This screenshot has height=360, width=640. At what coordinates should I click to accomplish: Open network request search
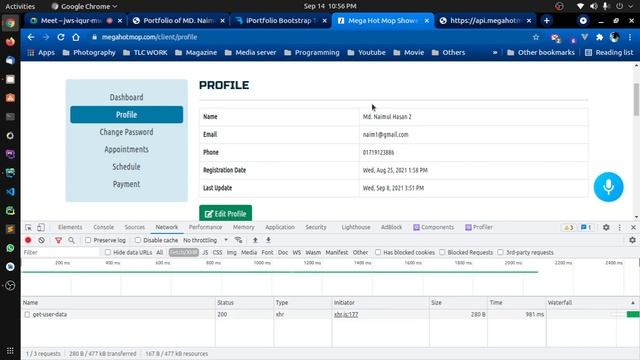(x=71, y=240)
